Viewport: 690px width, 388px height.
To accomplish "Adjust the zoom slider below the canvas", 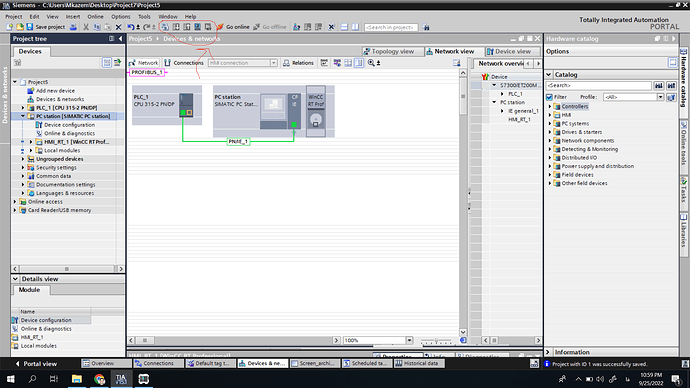I will click(x=436, y=340).
